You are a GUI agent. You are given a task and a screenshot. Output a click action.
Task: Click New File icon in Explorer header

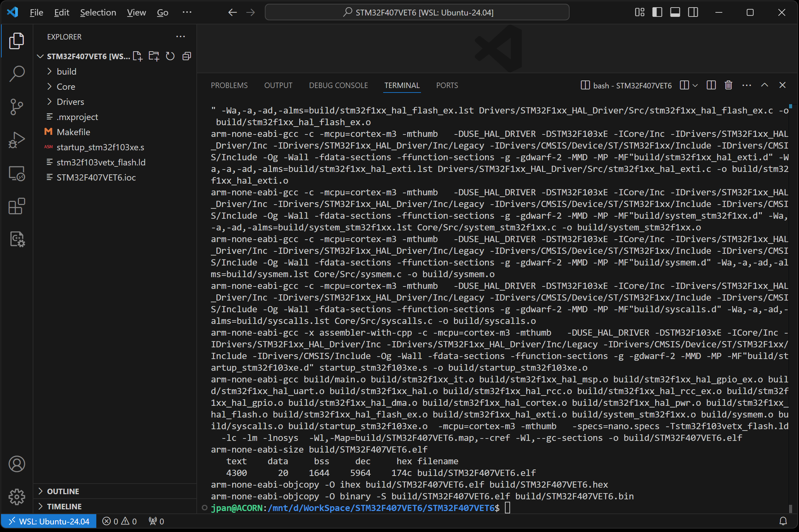pyautogui.click(x=138, y=56)
